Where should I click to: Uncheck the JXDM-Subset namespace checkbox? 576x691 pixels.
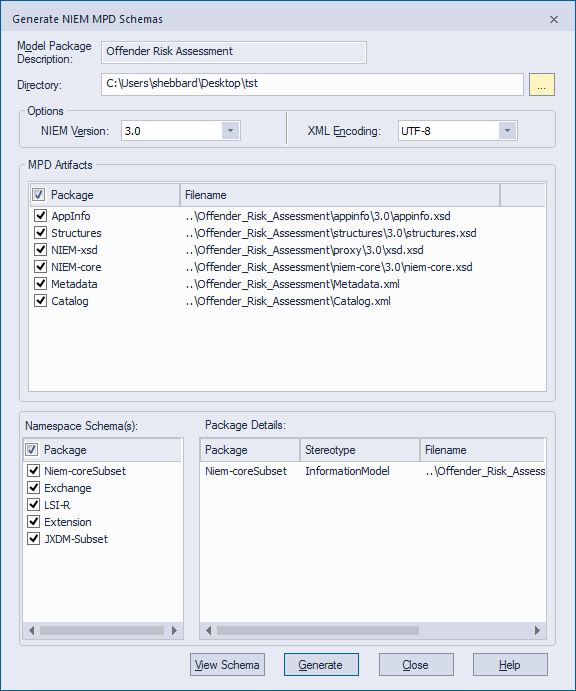[x=33, y=539]
